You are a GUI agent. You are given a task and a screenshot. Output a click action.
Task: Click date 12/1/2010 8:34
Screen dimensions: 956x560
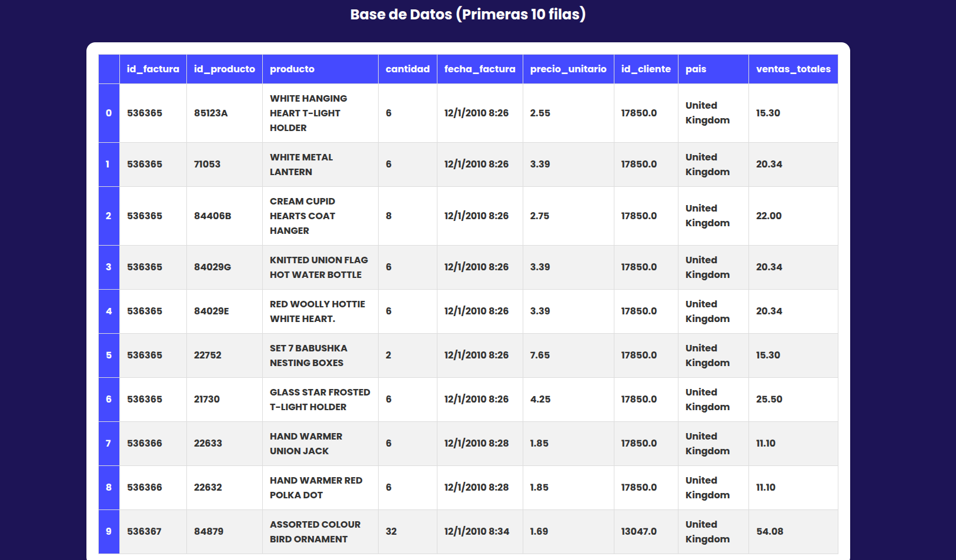477,532
